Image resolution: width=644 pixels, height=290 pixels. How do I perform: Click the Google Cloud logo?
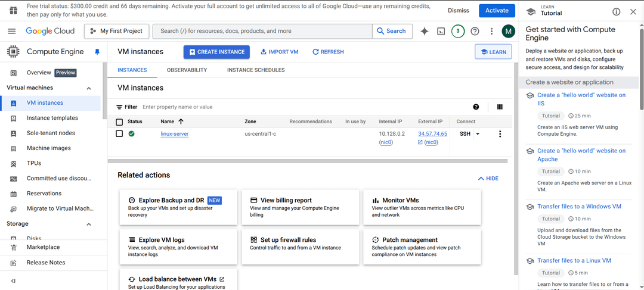pyautogui.click(x=50, y=31)
